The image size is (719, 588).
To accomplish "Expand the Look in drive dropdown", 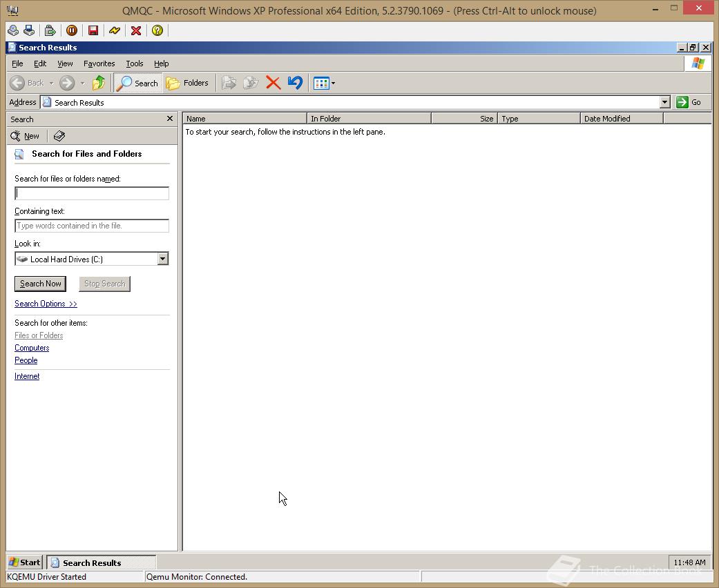I will [163, 259].
